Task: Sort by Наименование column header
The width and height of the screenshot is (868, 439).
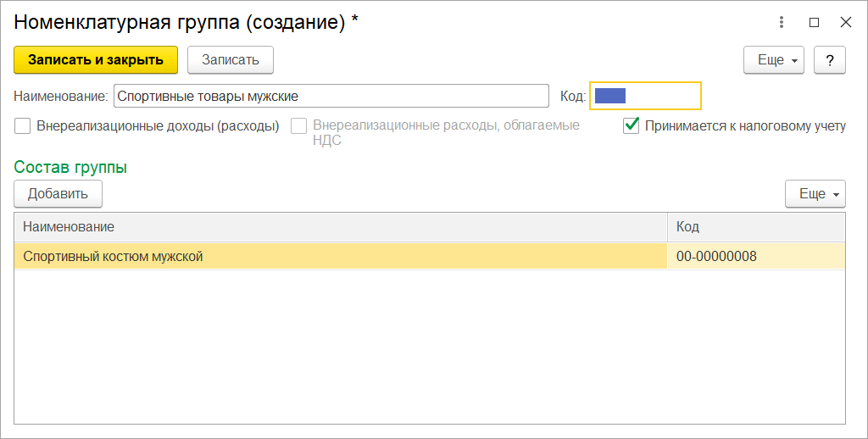Action: pyautogui.click(x=341, y=226)
